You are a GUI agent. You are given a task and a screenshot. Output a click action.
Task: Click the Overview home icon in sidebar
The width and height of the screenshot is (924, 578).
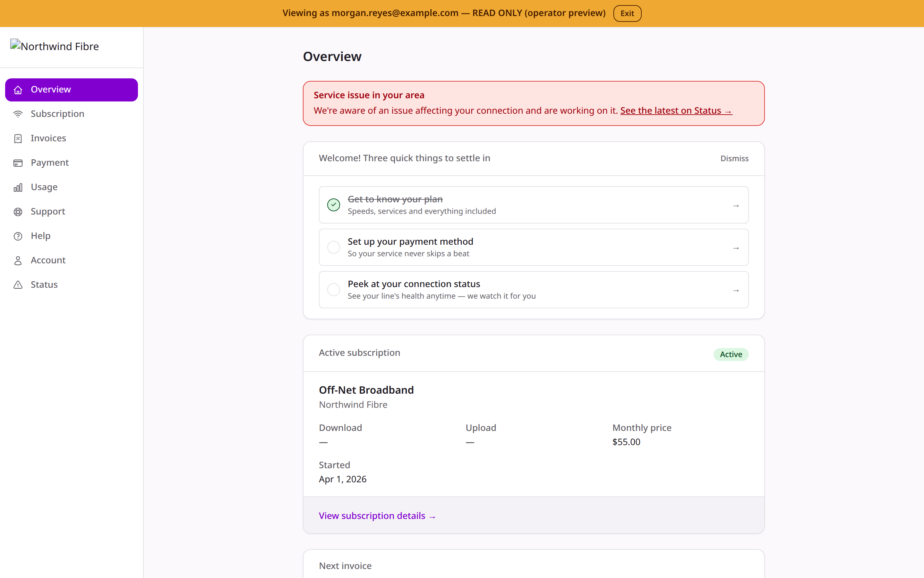pyautogui.click(x=18, y=90)
